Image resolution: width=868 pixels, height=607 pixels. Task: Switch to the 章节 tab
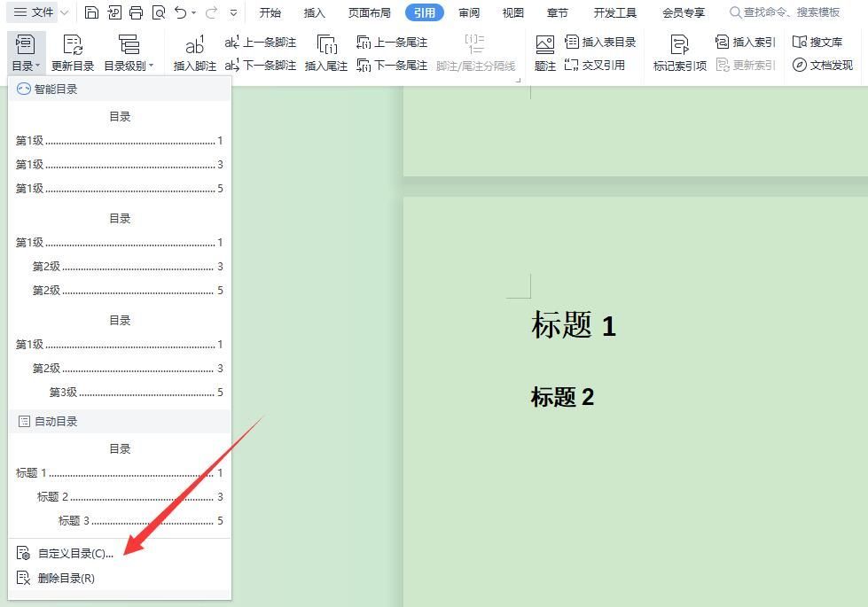557,12
